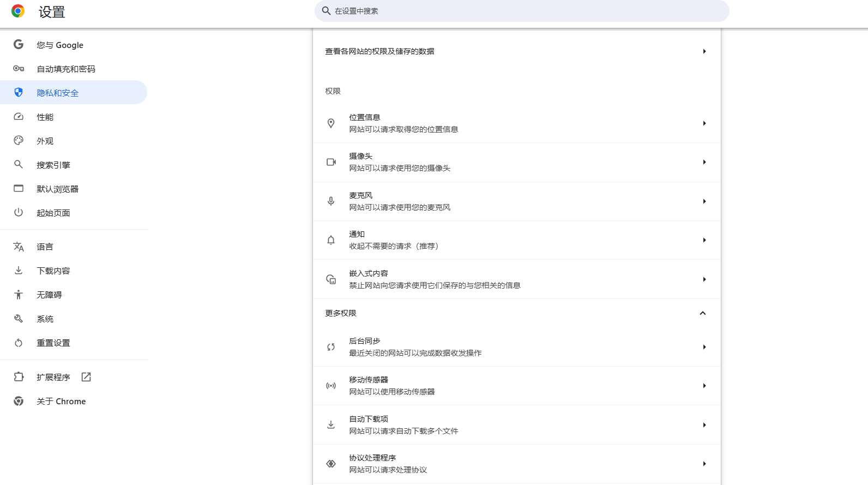
Task: Click the protocol handlers diamond icon
Action: pyautogui.click(x=331, y=464)
